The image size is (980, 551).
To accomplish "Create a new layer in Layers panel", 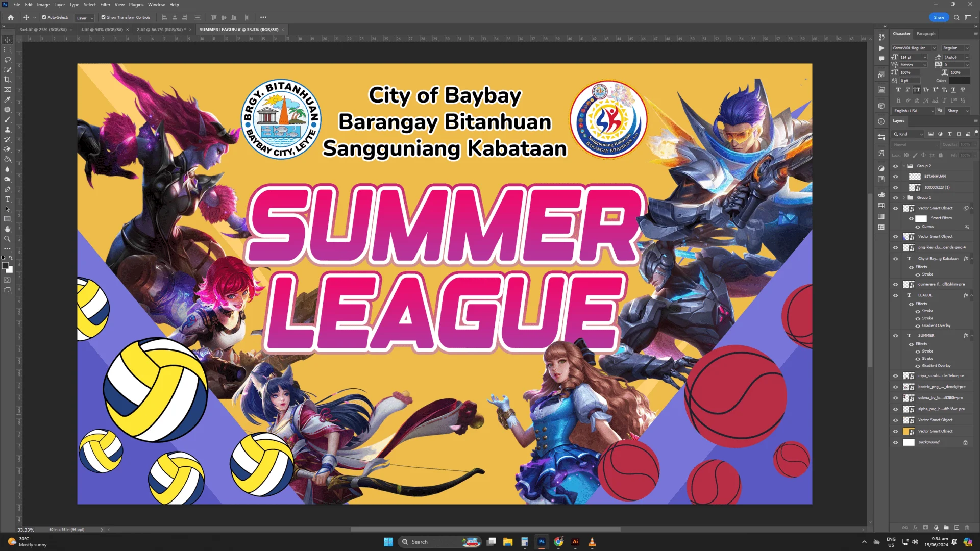I will coord(957,528).
